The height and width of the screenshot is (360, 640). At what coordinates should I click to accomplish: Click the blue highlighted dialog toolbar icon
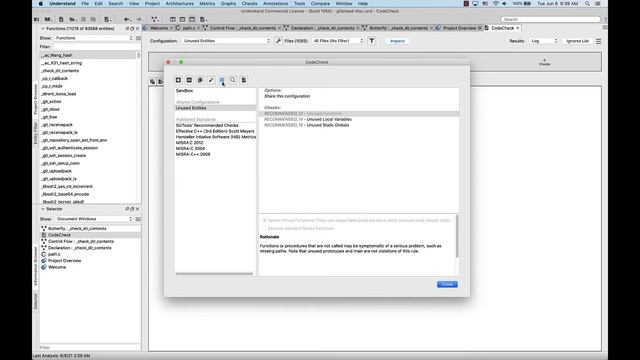pyautogui.click(x=222, y=80)
